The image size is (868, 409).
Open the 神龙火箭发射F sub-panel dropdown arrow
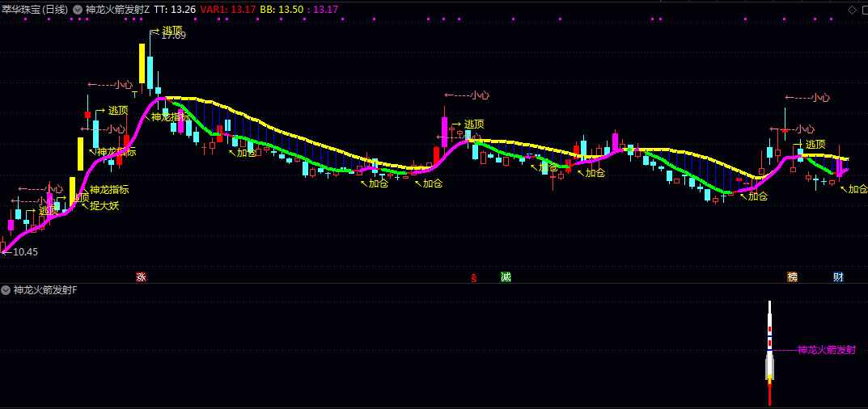click(6, 289)
